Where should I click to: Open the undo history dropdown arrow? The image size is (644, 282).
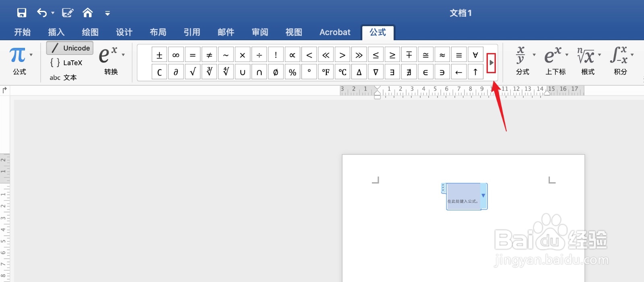[x=53, y=13]
